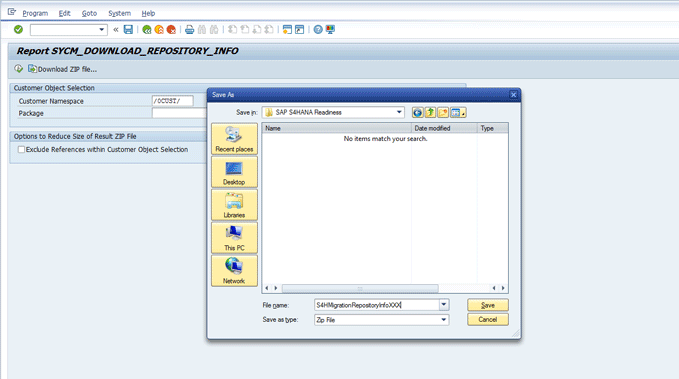Screen dimensions: 679x379
Task: Enable Exclude References within Customer Object Selection
Action: point(21,149)
